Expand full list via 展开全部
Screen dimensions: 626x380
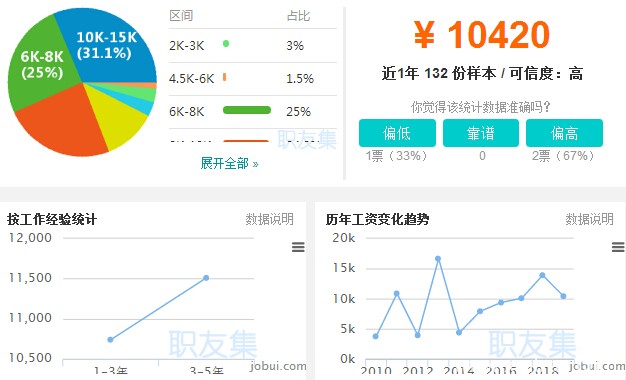tap(229, 163)
